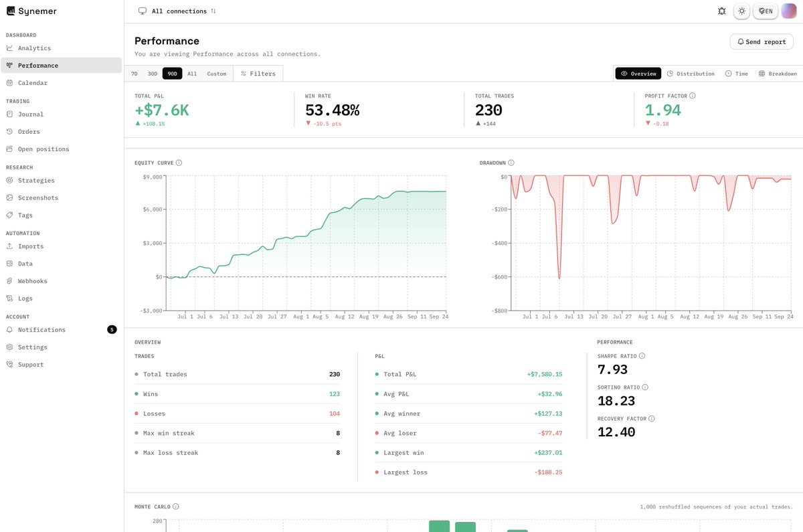Screen dimensions: 803x532
Task: Switch to the Distribution view
Action: 691,74
